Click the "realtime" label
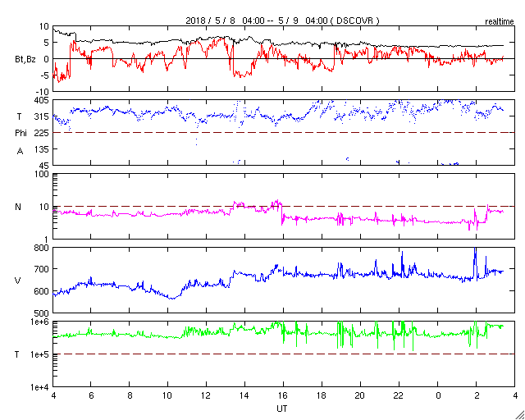The width and height of the screenshot is (525, 420). point(500,22)
